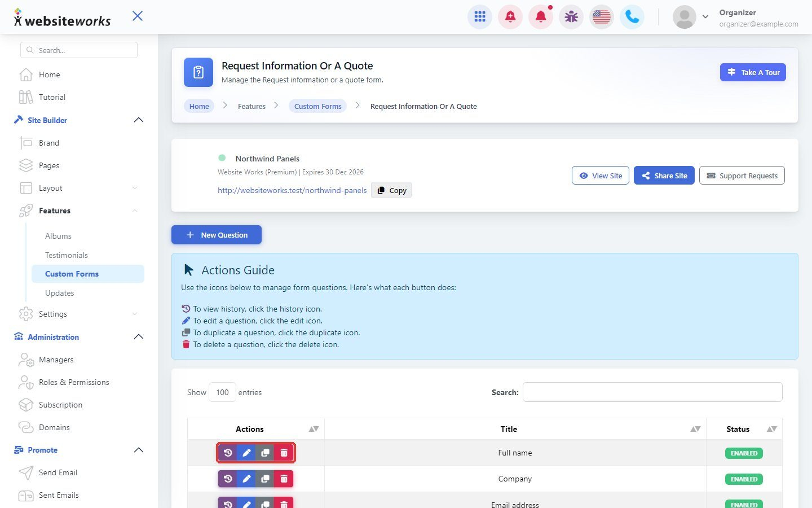Open the Organizer account dropdown
This screenshot has width=812, height=508.
point(705,17)
